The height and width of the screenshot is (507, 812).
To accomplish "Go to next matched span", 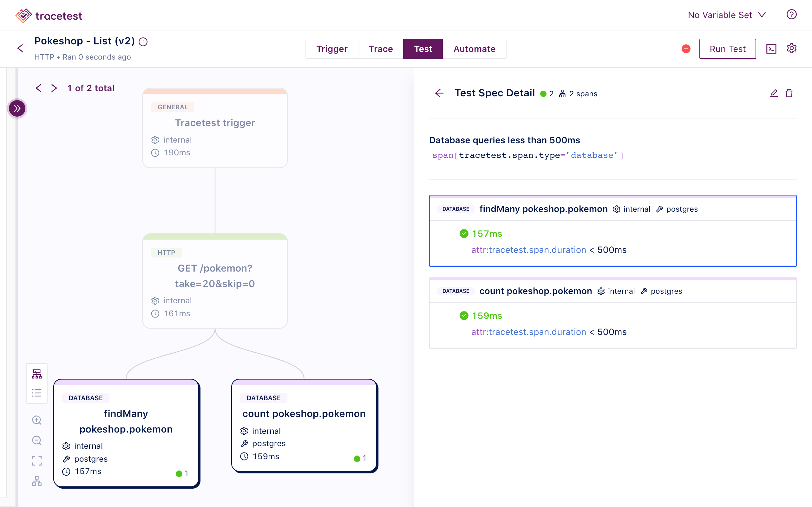I will click(54, 88).
